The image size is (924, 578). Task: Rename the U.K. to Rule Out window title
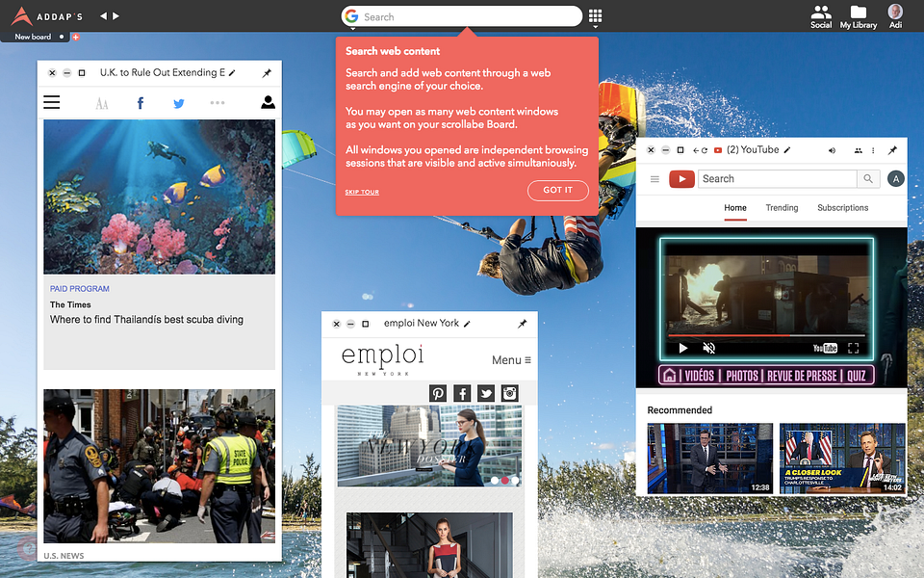[x=232, y=73]
